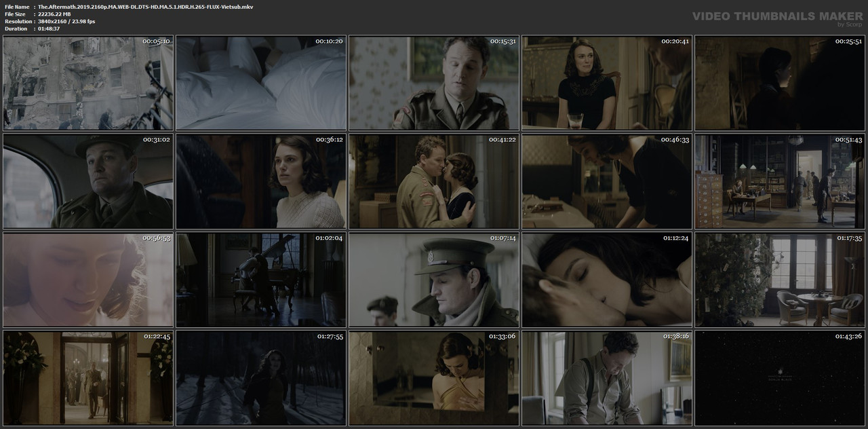
Task: Select the thumbnail at 01:43:26
Action: (x=780, y=377)
